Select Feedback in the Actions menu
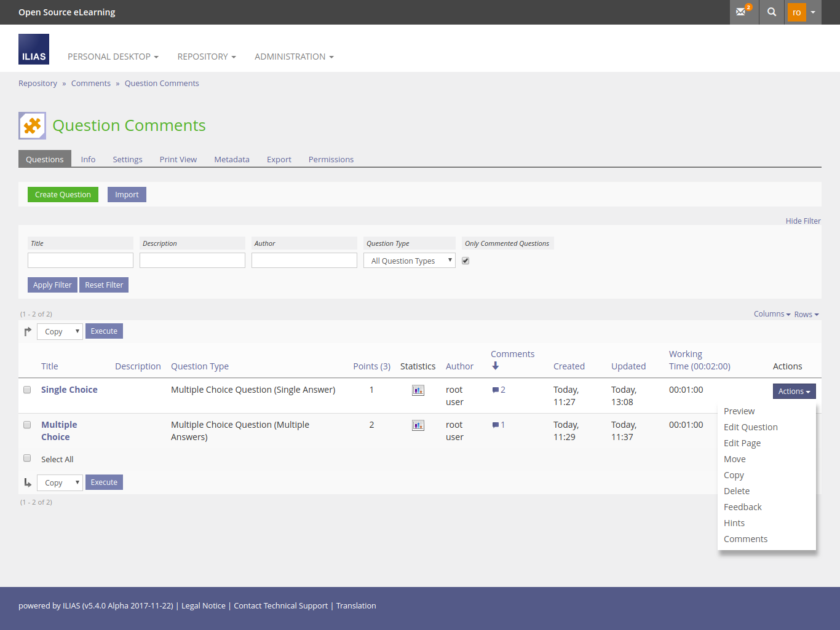The image size is (840, 630). point(742,507)
